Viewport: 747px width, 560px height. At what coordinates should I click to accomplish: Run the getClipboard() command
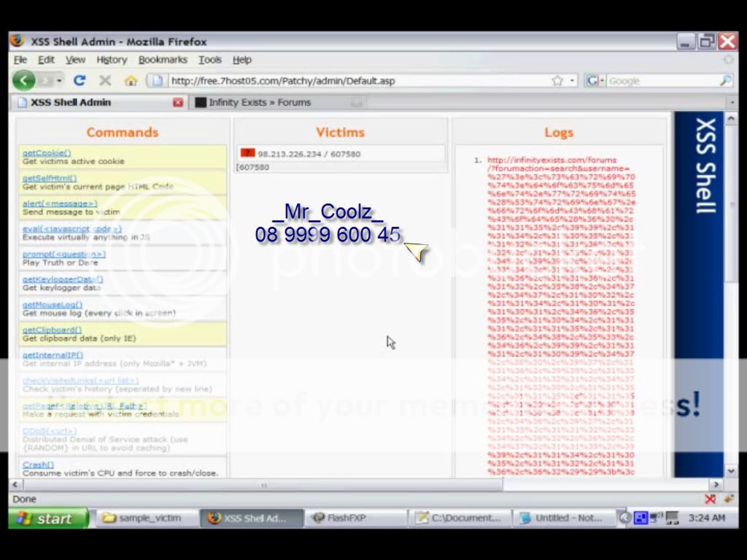point(52,330)
